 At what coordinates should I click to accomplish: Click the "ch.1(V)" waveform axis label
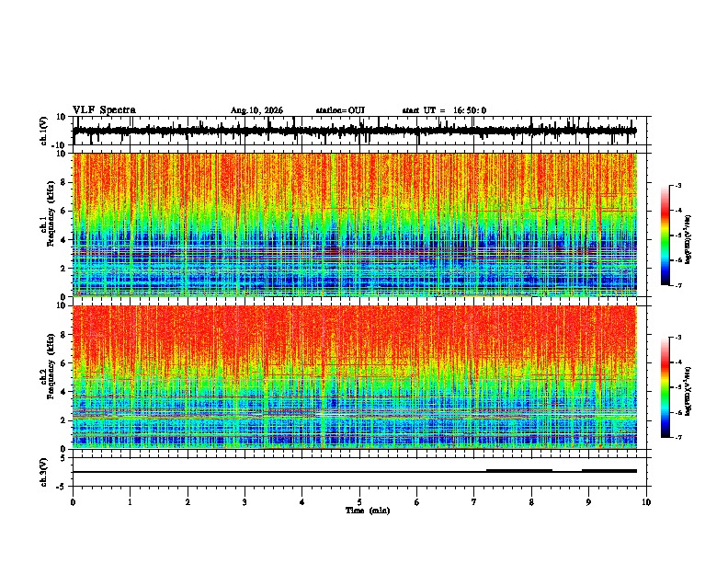click(43, 131)
